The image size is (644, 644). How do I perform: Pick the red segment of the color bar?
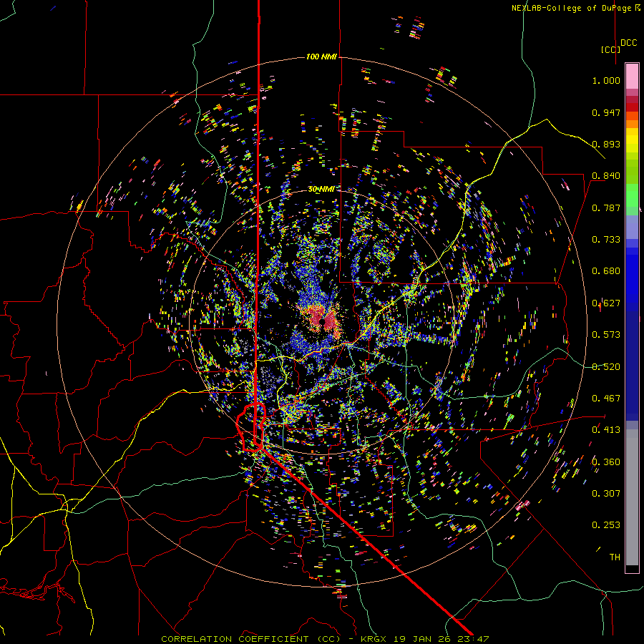click(632, 107)
